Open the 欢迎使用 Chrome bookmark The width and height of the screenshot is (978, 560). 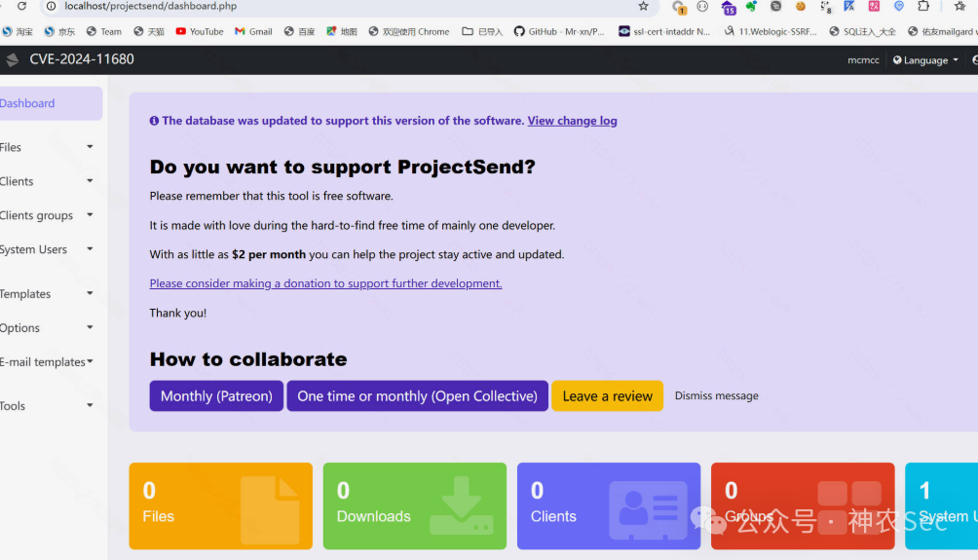(409, 31)
